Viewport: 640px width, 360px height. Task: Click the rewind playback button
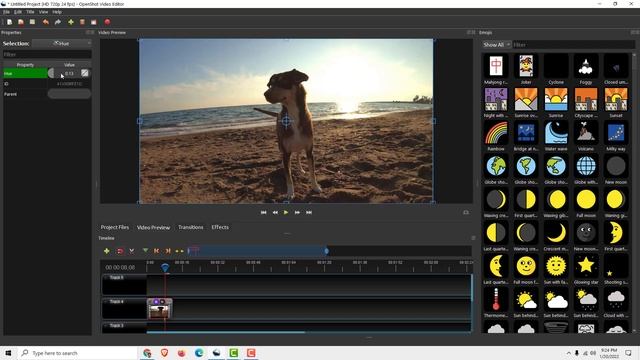(x=275, y=212)
